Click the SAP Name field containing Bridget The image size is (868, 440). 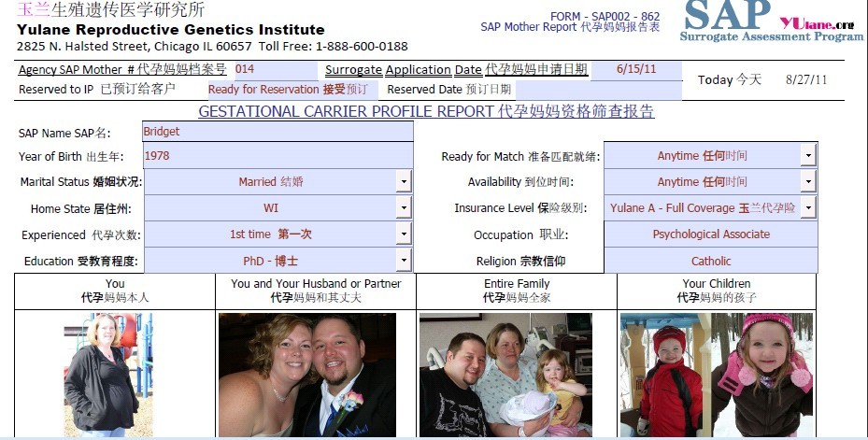tap(277, 132)
